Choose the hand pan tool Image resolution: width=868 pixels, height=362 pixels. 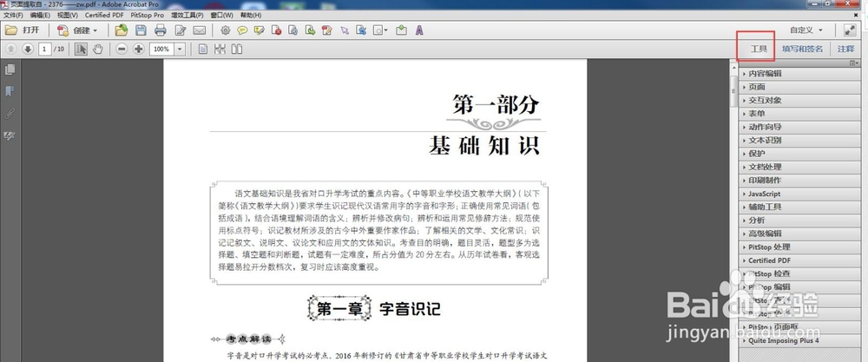(97, 49)
